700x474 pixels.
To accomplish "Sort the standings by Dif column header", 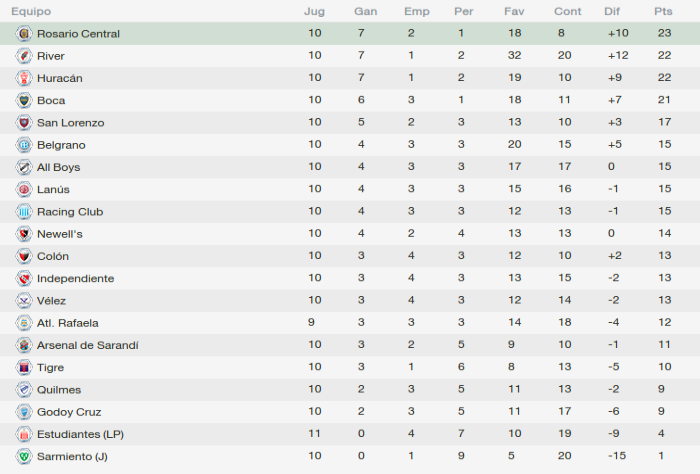I will click(x=612, y=11).
